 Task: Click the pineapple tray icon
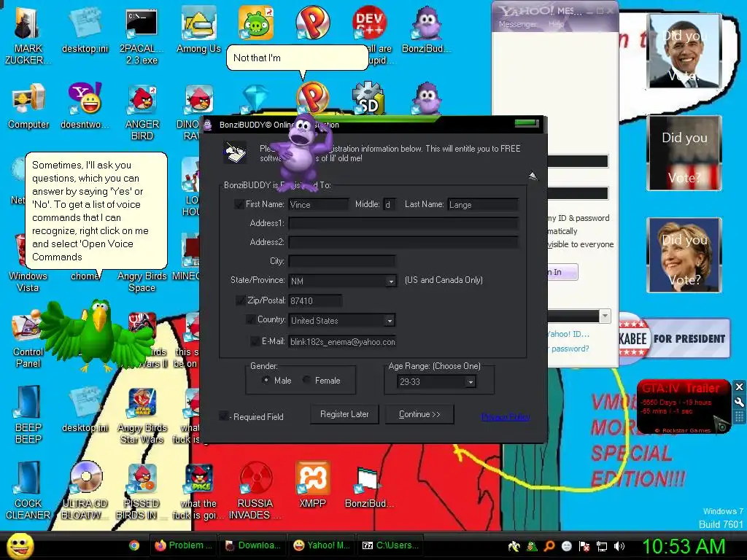532,546
